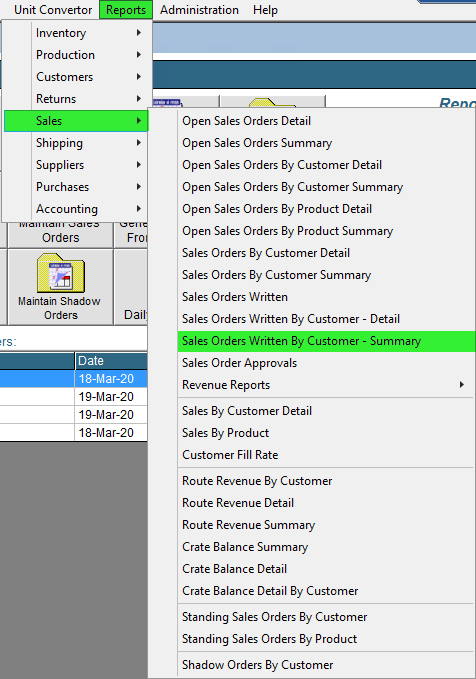Image resolution: width=476 pixels, height=679 pixels.
Task: Select the second 19-Mar-20 date cell
Action: coord(111,415)
